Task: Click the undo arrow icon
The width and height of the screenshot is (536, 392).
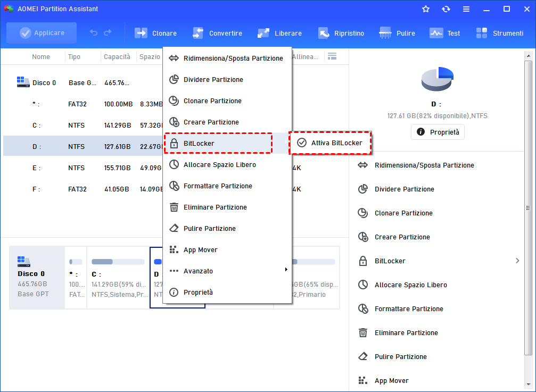Action: [94, 33]
